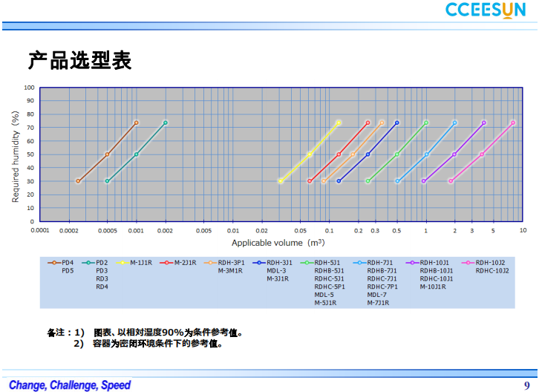Image resolution: width=539 pixels, height=392 pixels.
Task: Click the 50 y-axis tick label
Action: [x=31, y=154]
